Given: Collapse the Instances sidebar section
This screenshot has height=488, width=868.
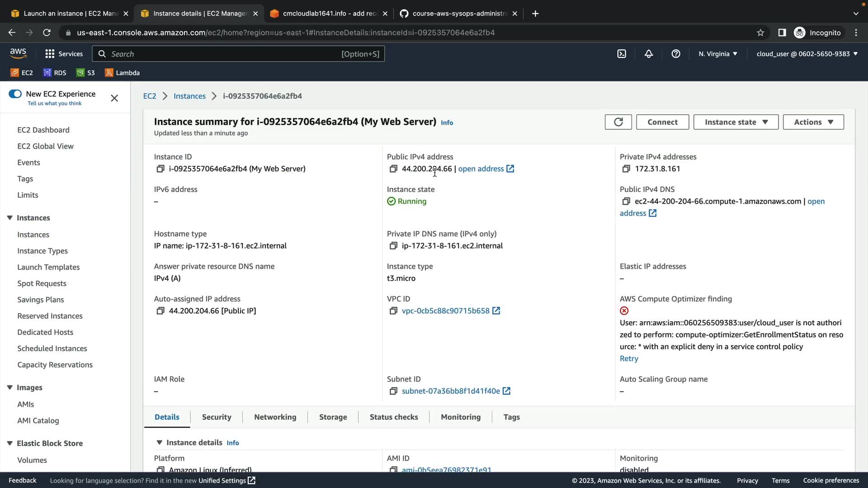Looking at the screenshot, I should (10, 218).
